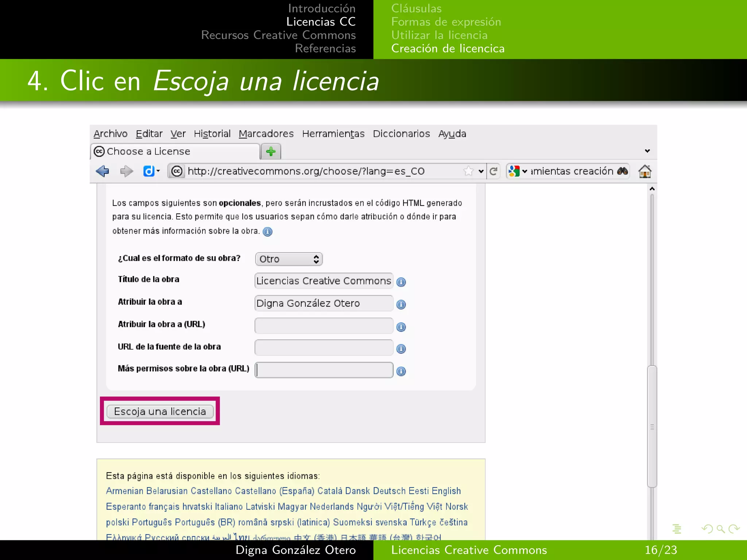Open the Delicious bookmarking icon

[x=149, y=171]
